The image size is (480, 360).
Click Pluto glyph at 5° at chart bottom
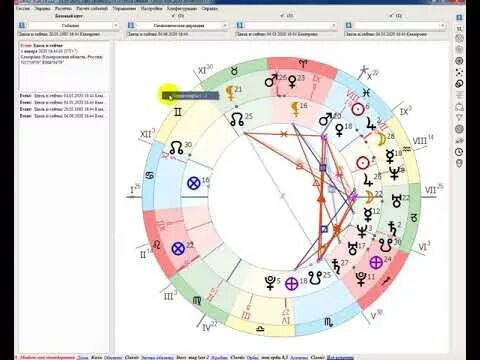point(270,282)
